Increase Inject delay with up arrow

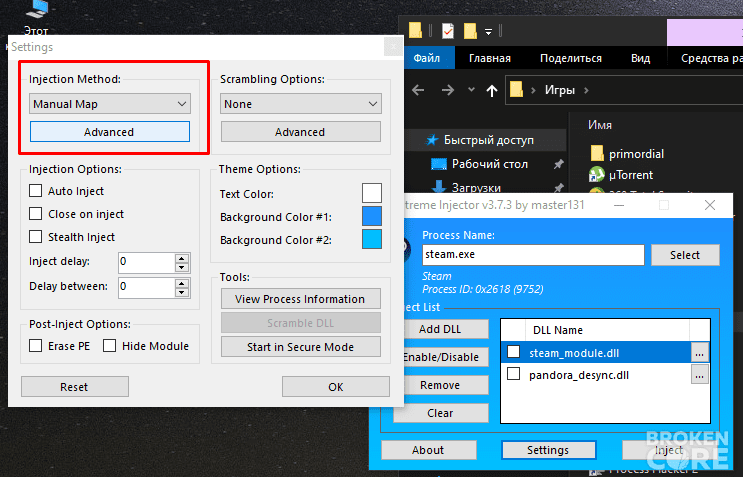pos(182,258)
